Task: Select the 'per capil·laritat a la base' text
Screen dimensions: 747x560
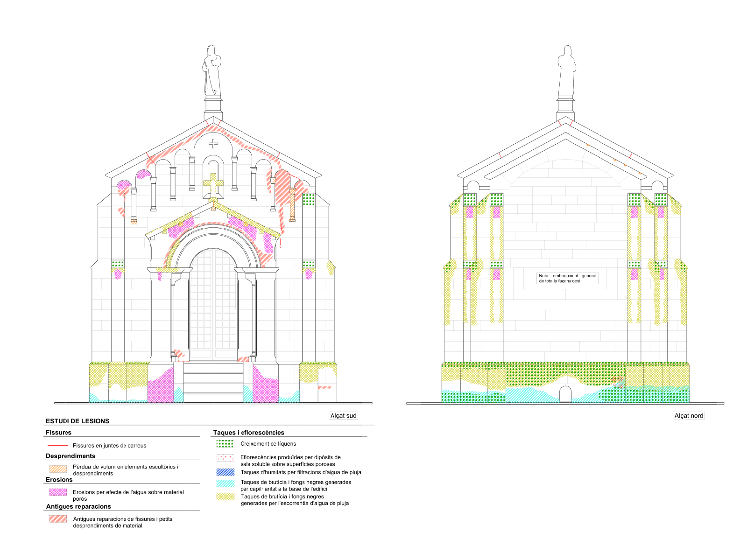Action: tap(284, 489)
